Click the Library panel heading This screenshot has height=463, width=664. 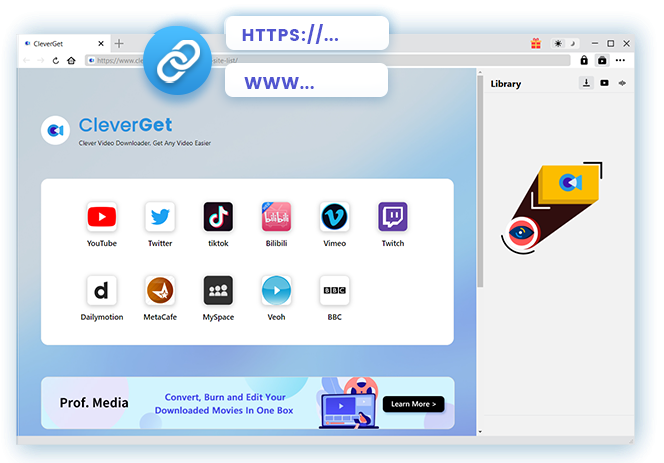point(506,84)
